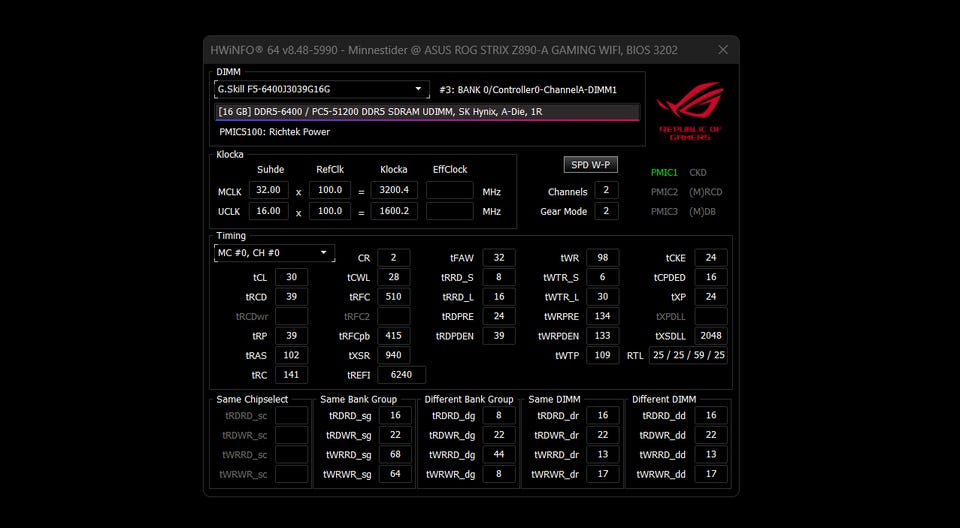Image resolution: width=960 pixels, height=528 pixels.
Task: Click the Channels value field
Action: point(606,190)
